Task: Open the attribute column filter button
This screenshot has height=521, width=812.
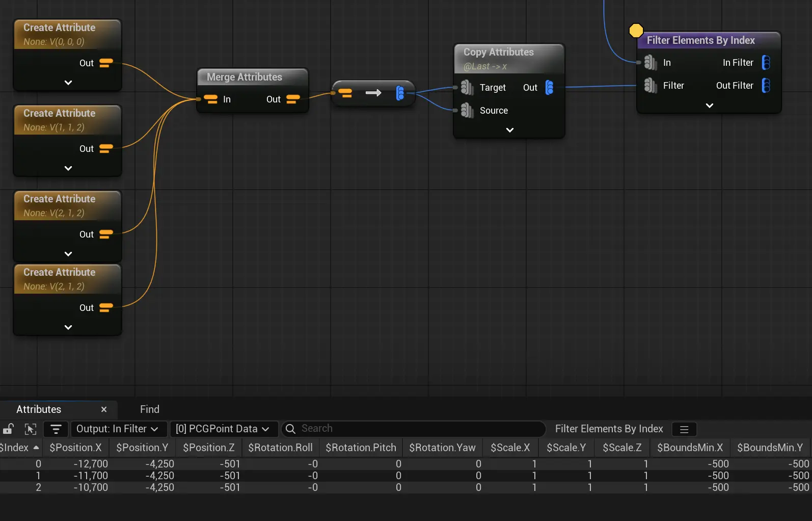Action: click(x=56, y=429)
